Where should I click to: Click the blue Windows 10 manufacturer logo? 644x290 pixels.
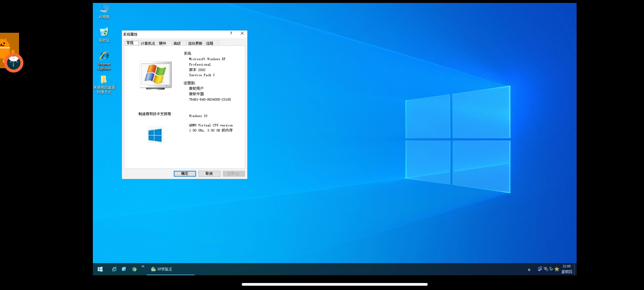pos(155,135)
